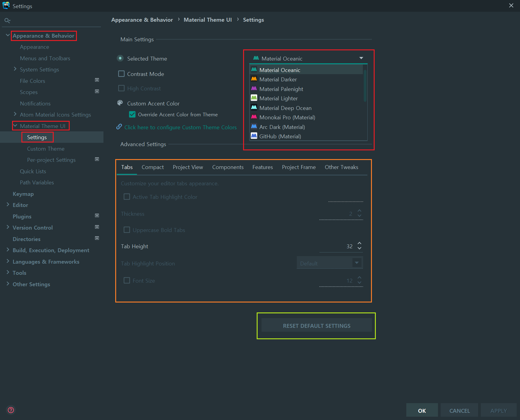Viewport: 520px width, 420px height.
Task: Decrease the Tab Height value
Action: pos(359,249)
